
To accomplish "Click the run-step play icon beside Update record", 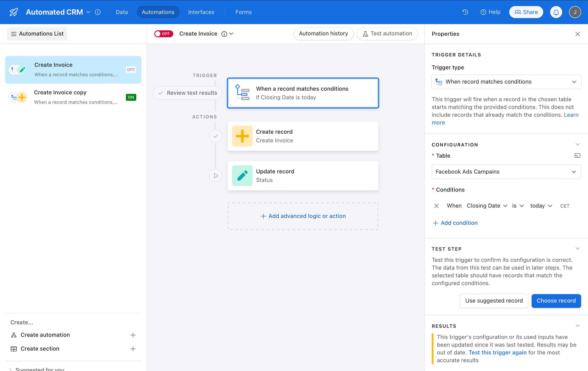I will point(216,176).
